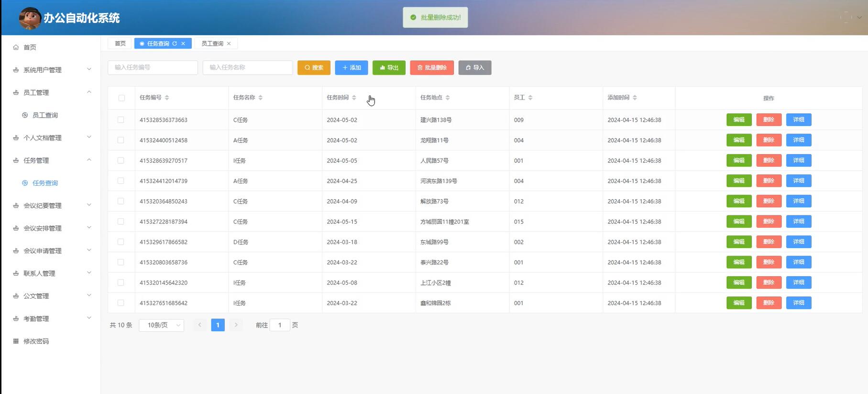
Task: Click the red 批量删除 button
Action: [432, 68]
